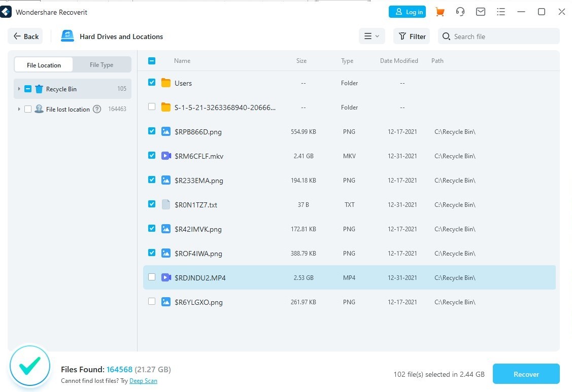572x392 pixels.
Task: Focus the Search file input field
Action: (x=499, y=36)
